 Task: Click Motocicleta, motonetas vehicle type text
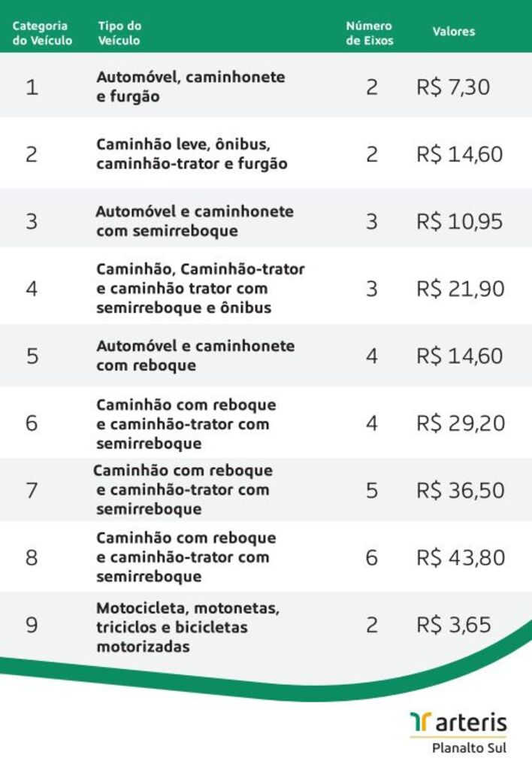click(x=188, y=608)
